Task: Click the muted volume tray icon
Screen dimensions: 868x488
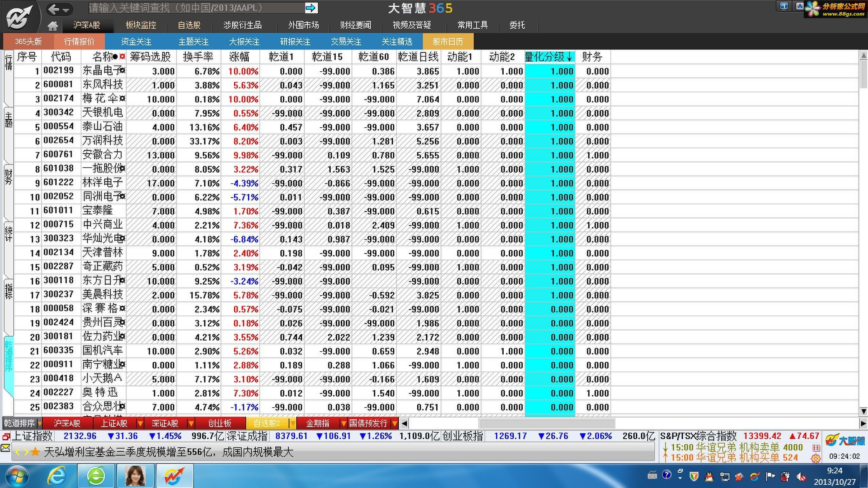Action: (x=801, y=477)
